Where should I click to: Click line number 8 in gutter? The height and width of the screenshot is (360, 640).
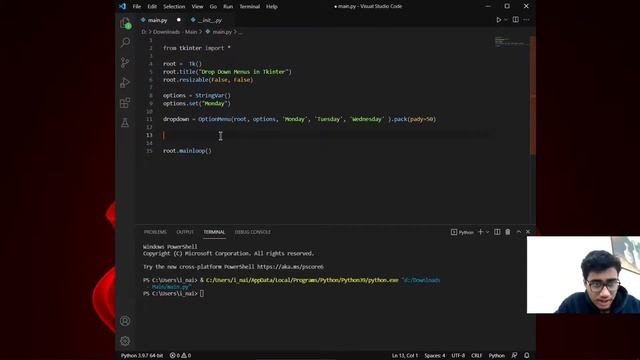click(150, 96)
